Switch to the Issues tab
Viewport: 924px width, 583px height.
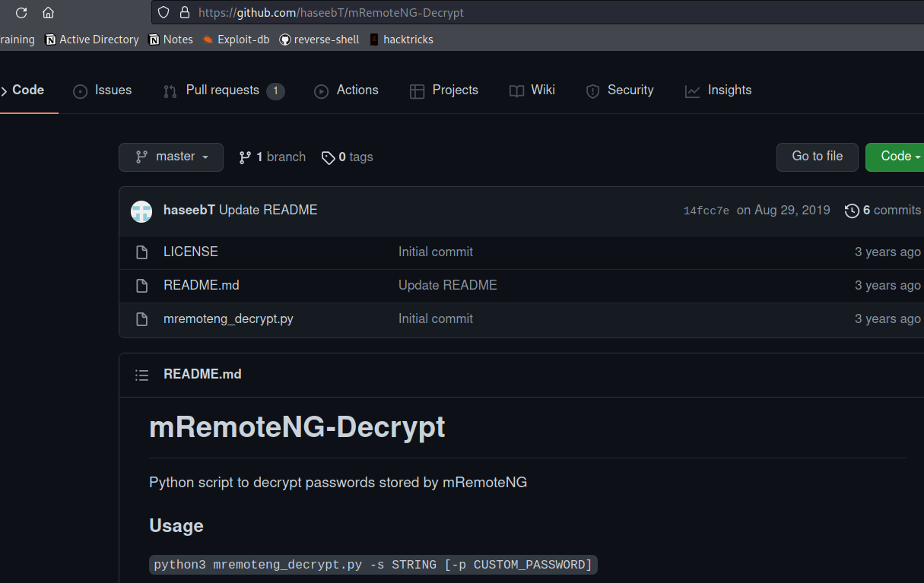(103, 90)
